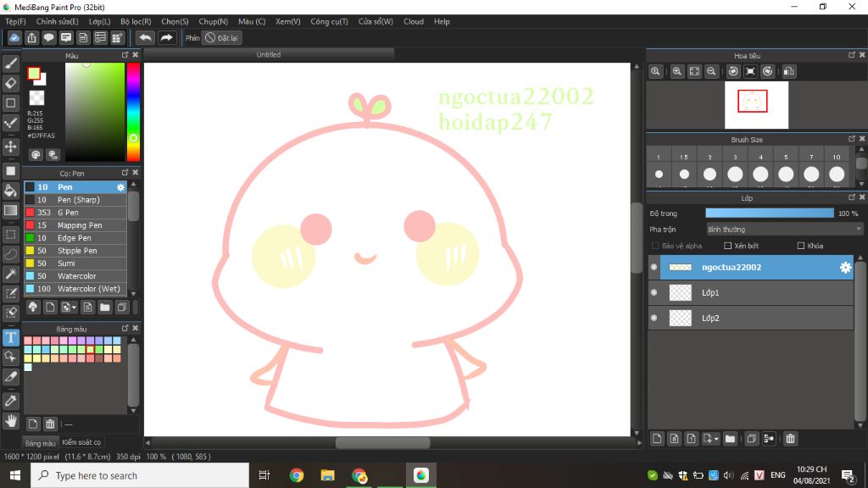Image resolution: width=868 pixels, height=488 pixels.
Task: Undock the Brush Size panel
Action: coord(851,139)
